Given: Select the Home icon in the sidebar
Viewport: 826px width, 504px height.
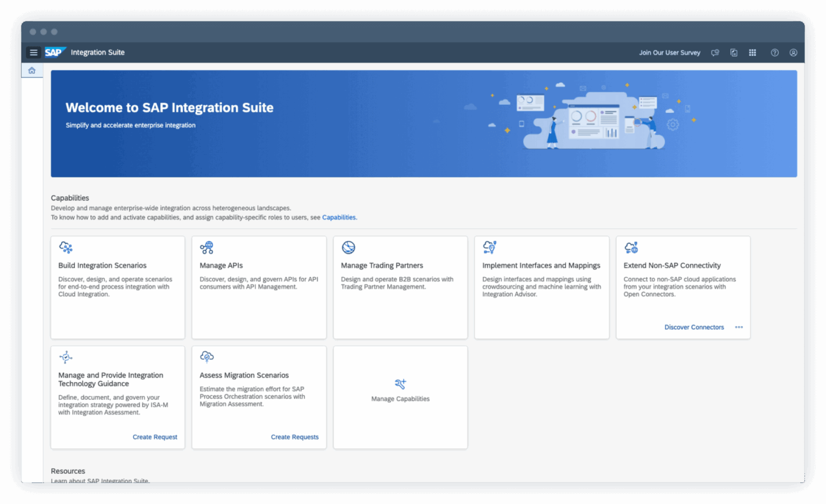Looking at the screenshot, I should coord(32,70).
